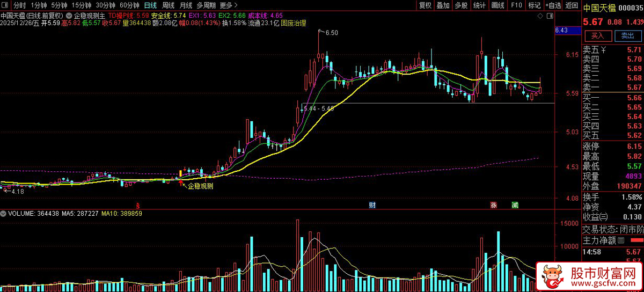
Task: Click the 安全线 5.74 indicator value
Action: [x=169, y=15]
